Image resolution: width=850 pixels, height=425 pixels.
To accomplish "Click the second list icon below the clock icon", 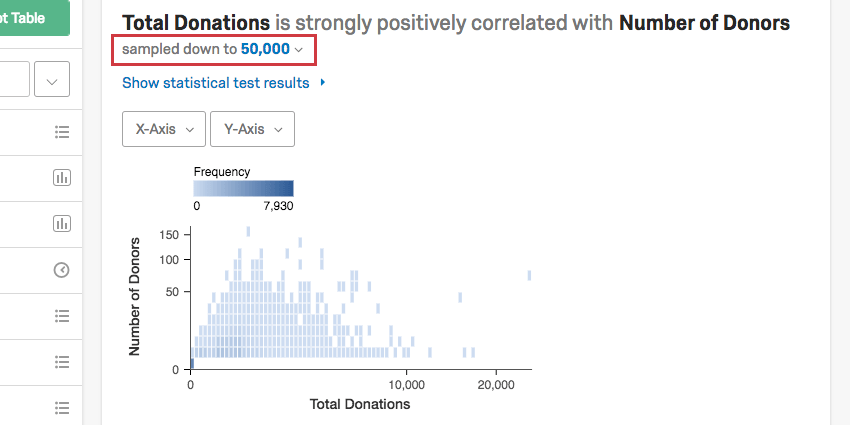I will click(x=62, y=361).
